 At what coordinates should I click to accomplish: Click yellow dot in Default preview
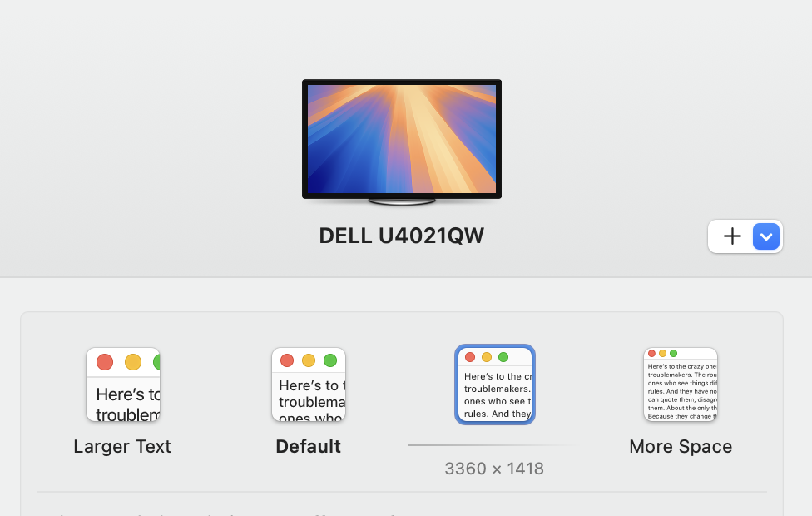pos(308,360)
